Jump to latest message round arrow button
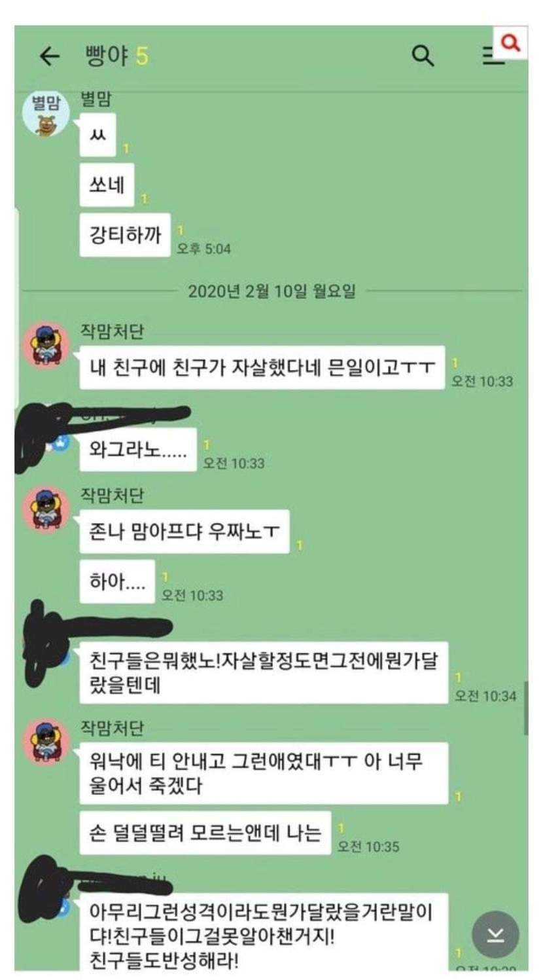543x980 pixels. [495, 934]
